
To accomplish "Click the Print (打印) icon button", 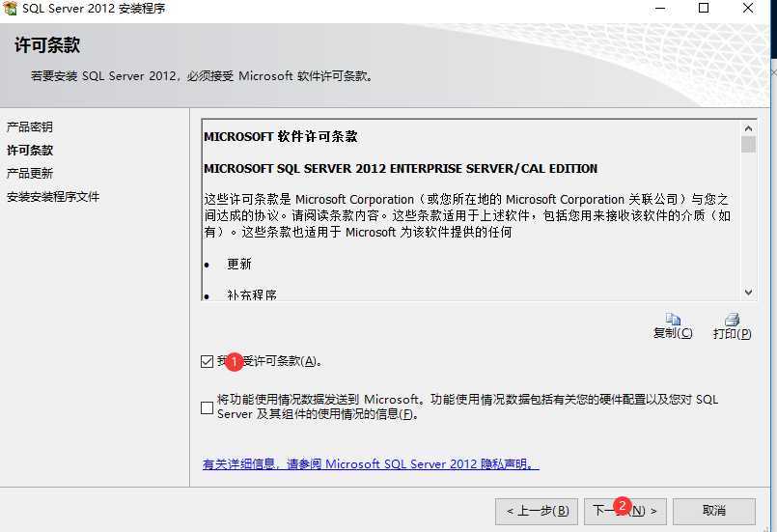I will pyautogui.click(x=732, y=325).
